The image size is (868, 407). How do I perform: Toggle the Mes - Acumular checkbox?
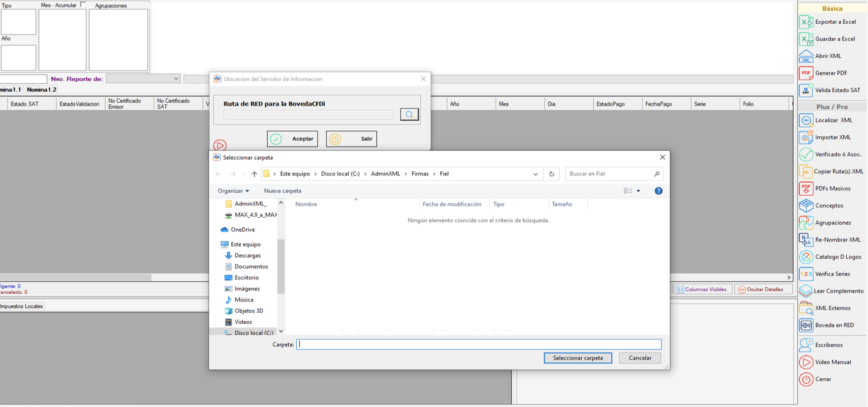tap(83, 4)
